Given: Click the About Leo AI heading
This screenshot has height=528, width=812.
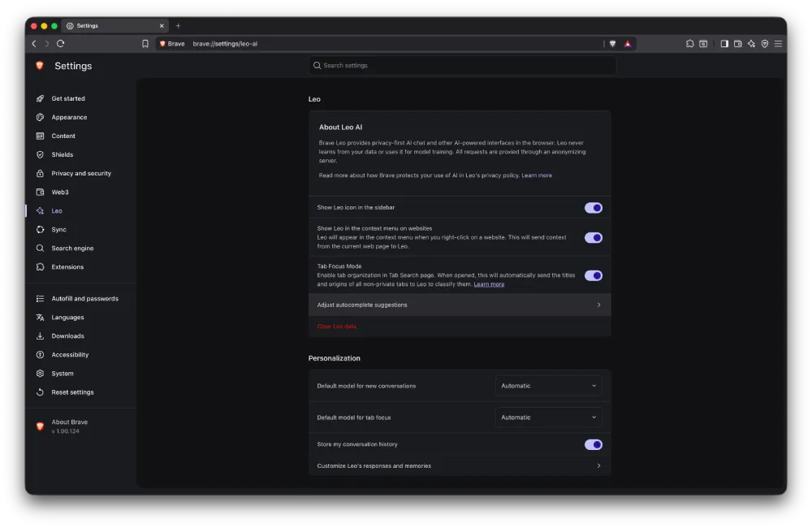Looking at the screenshot, I should [x=341, y=127].
